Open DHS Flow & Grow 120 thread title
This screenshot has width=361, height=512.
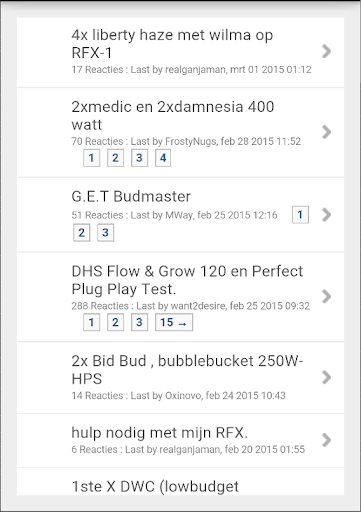pos(187,280)
